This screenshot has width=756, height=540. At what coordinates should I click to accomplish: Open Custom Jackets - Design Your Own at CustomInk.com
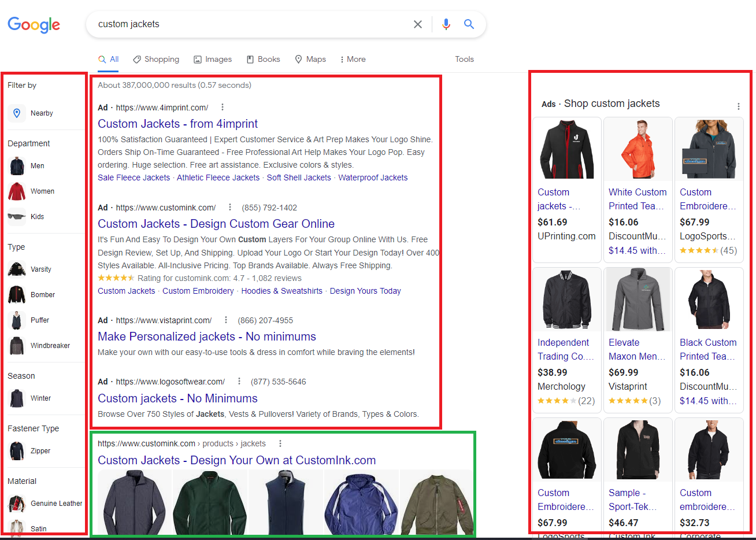tap(236, 460)
